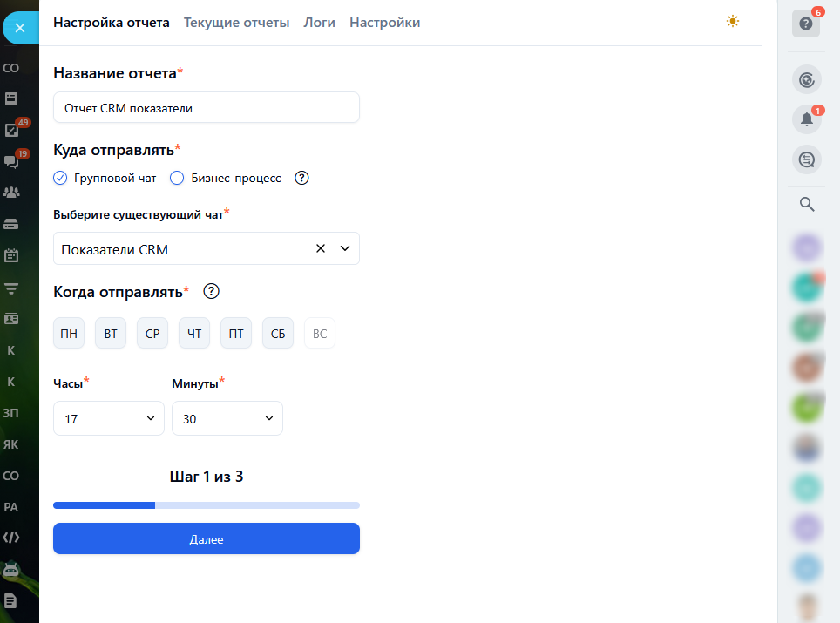The width and height of the screenshot is (840, 623).
Task: Open the Логи tab
Action: click(x=319, y=23)
